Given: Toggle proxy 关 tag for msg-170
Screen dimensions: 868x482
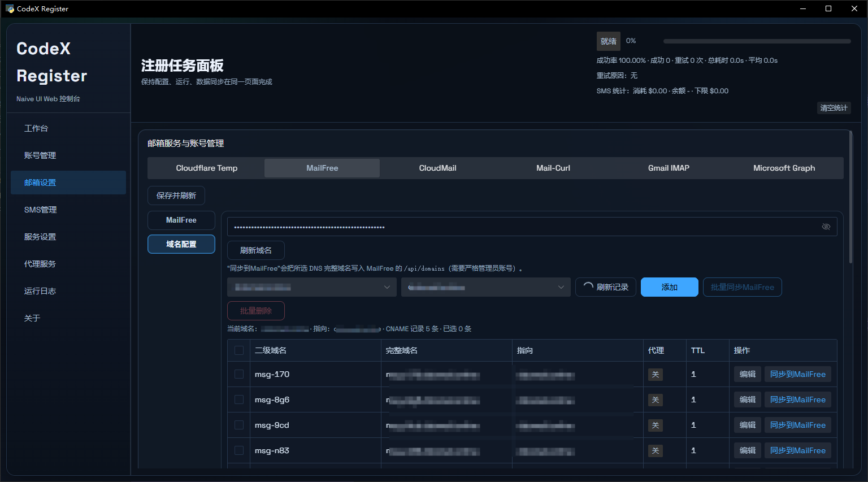Looking at the screenshot, I should coord(656,375).
